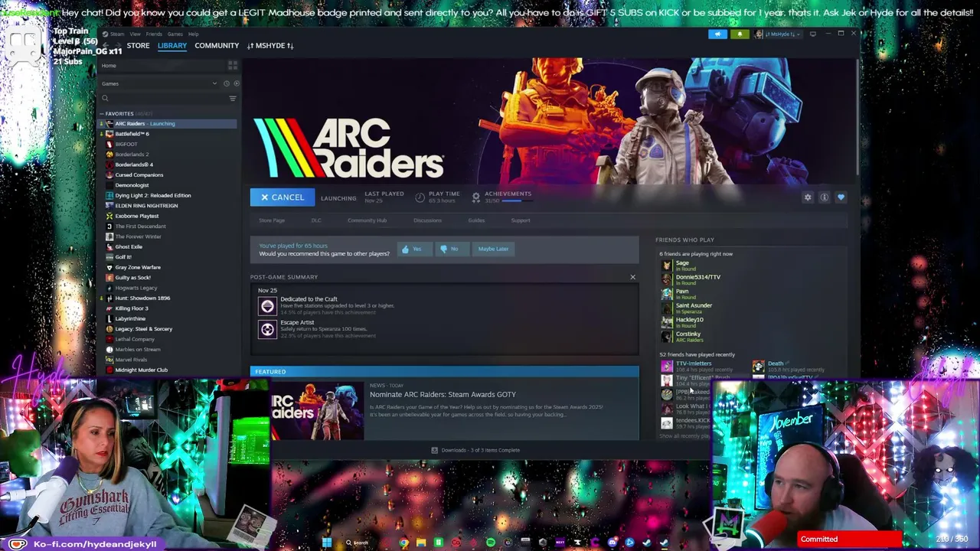Switch to library grid view icon
Viewport: 980px width, 551px height.
coord(233,66)
